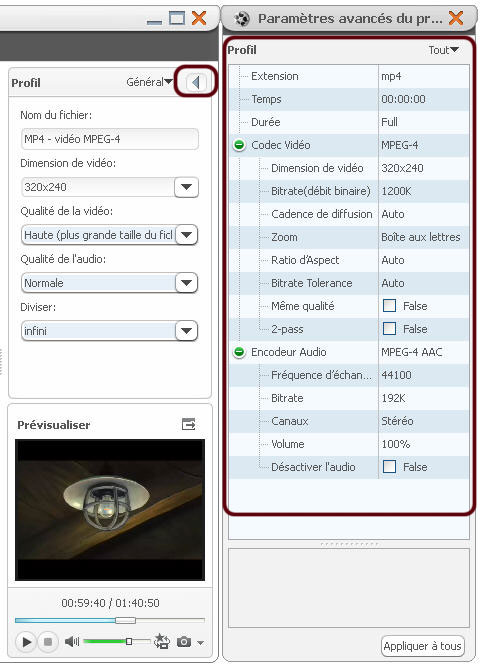
Task: Select the Temps 00:00:00 value
Action: click(403, 99)
